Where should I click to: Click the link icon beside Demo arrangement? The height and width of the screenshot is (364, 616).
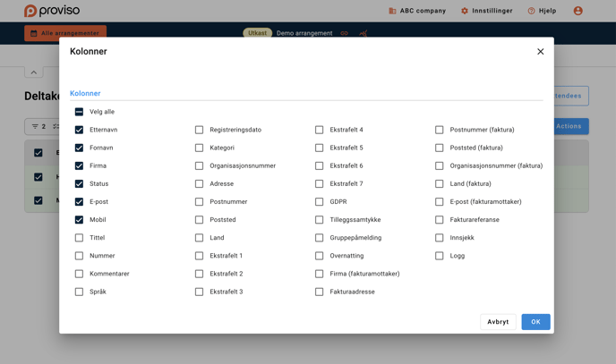click(x=344, y=33)
